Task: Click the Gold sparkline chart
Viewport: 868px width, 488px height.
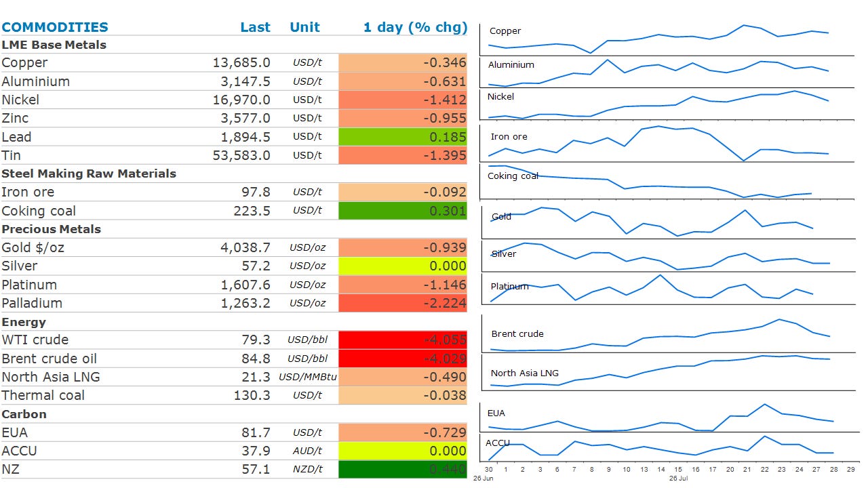Action: (667, 221)
